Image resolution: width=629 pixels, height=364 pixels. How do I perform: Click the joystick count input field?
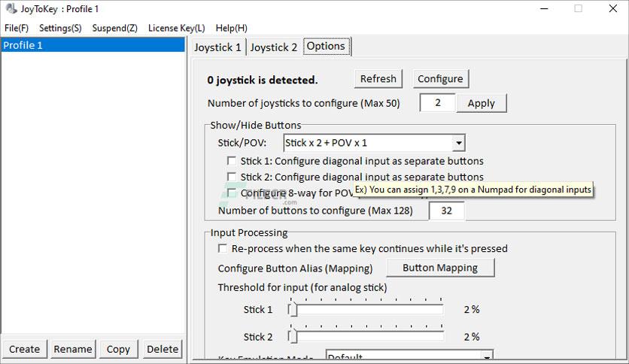[437, 103]
